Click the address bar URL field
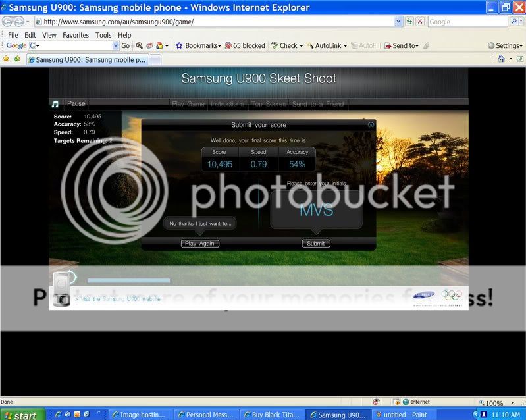 coord(215,22)
